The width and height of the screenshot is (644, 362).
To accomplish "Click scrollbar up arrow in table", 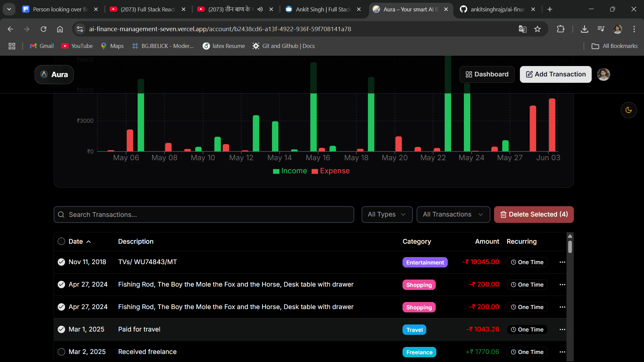I will (x=570, y=236).
